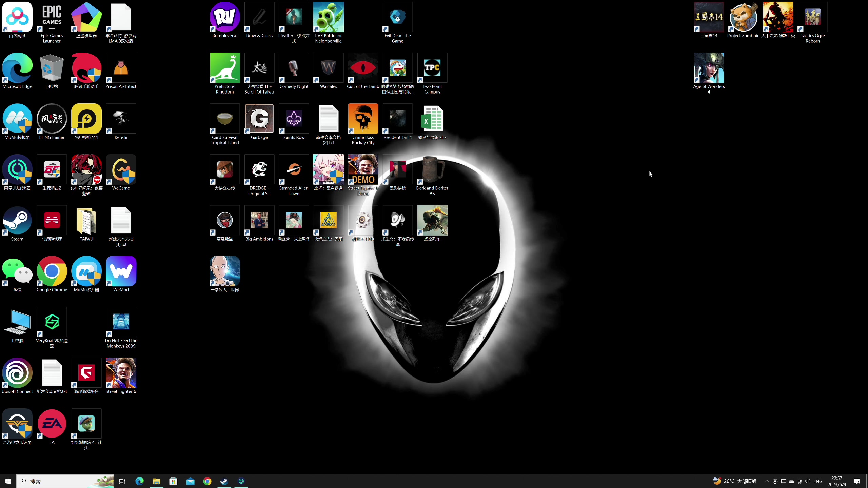The height and width of the screenshot is (488, 868).
Task: Launch WeGame from the desktop
Action: (x=121, y=173)
